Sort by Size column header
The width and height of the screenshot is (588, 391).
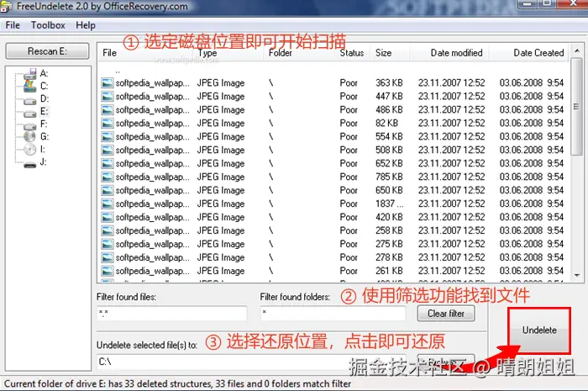[x=390, y=53]
